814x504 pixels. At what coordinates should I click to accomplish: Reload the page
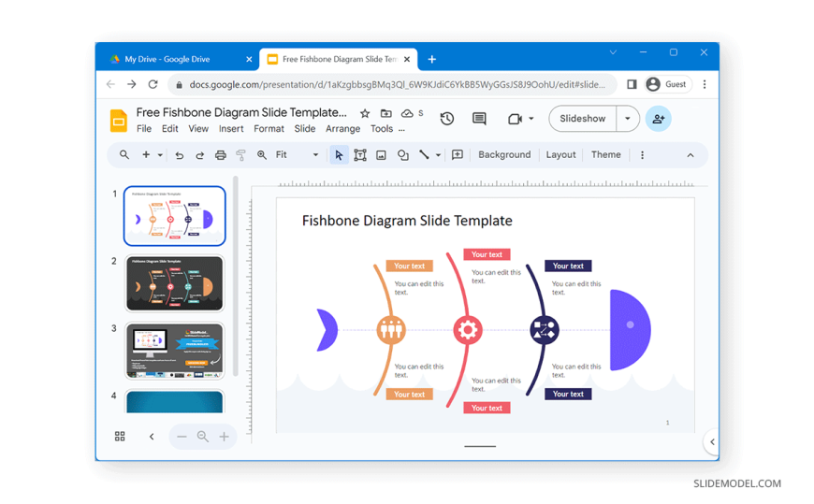pyautogui.click(x=153, y=84)
